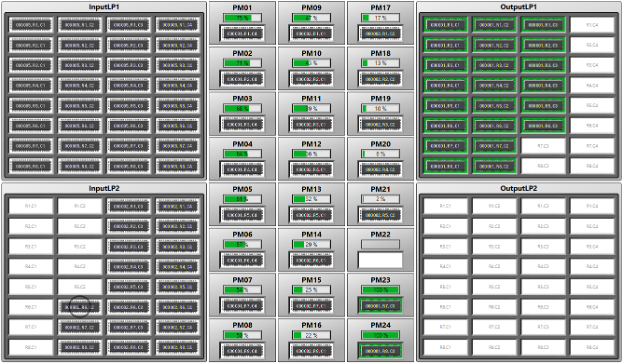
Task: Click the chip inside PM17
Action: click(380, 34)
